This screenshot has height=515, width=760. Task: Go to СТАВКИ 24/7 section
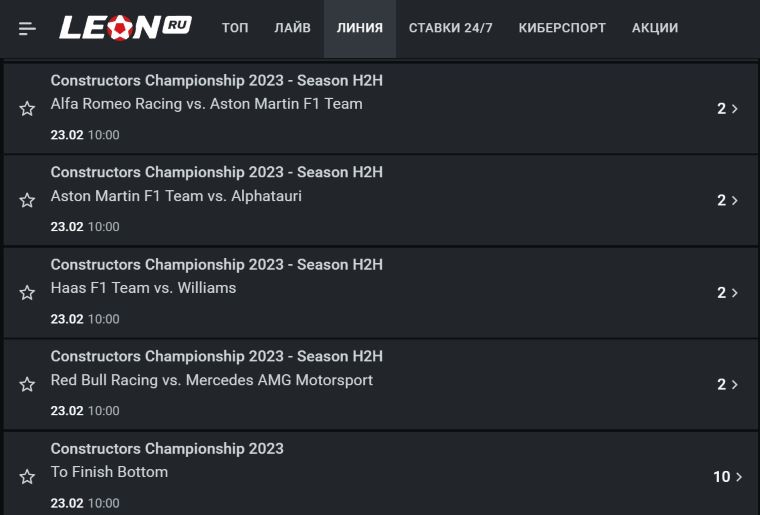pos(450,28)
